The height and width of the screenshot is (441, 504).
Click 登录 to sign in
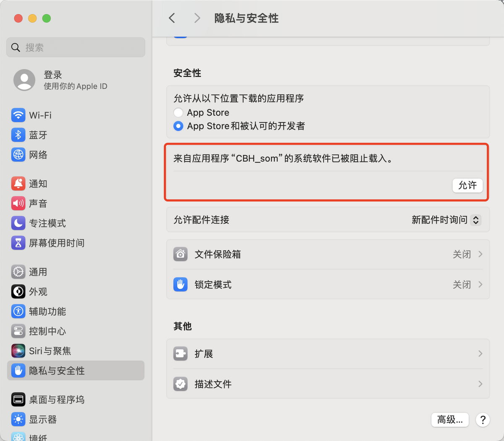tap(53, 75)
